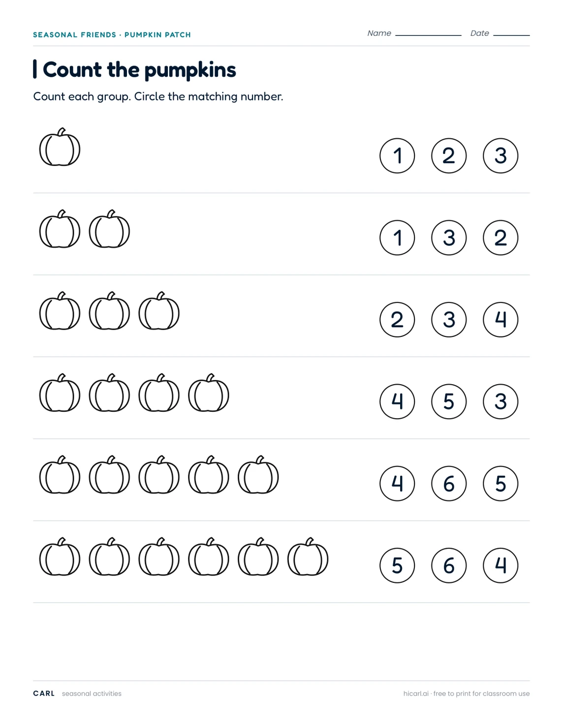563x728 pixels.
Task: Select circled number 6 in the last row
Action: (x=449, y=565)
